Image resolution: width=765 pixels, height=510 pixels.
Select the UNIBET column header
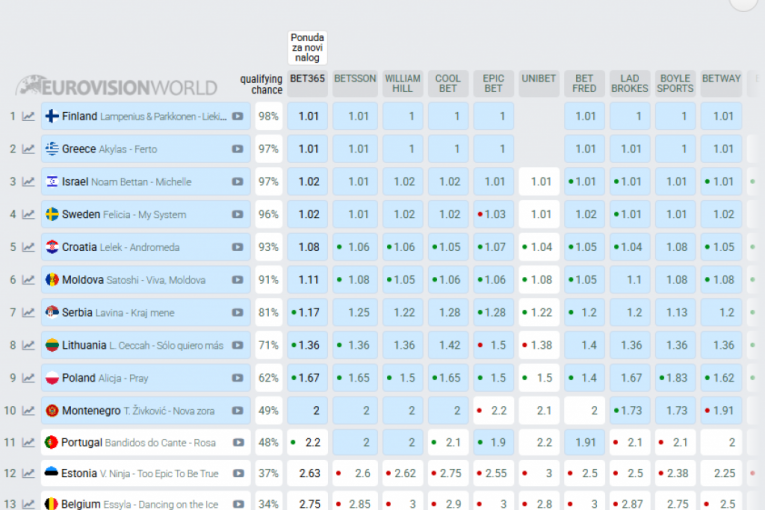[x=539, y=83]
